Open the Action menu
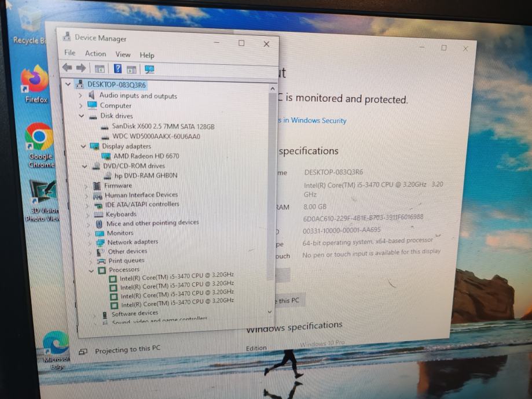The width and height of the screenshot is (532, 399). click(96, 54)
